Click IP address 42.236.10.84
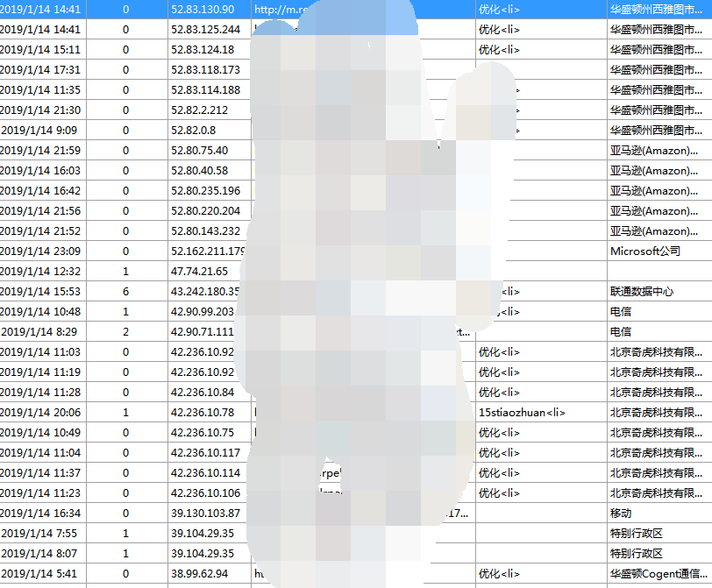The width and height of the screenshot is (712, 588). pos(203,393)
